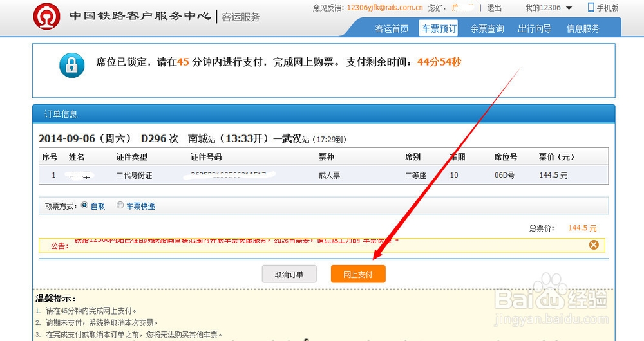Click the date 2014-09-06（周六）
Viewport: 644px width, 341px height.
click(84, 139)
